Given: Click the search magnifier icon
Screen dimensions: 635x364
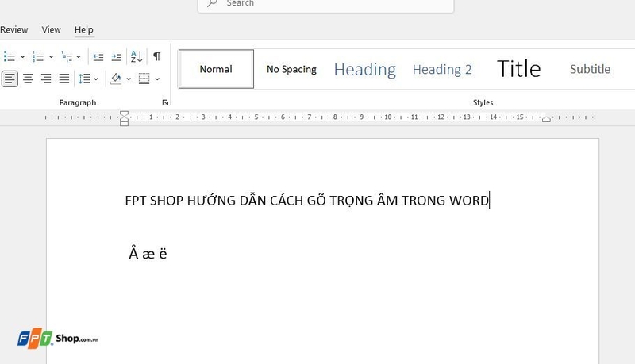Looking at the screenshot, I should tap(212, 3).
